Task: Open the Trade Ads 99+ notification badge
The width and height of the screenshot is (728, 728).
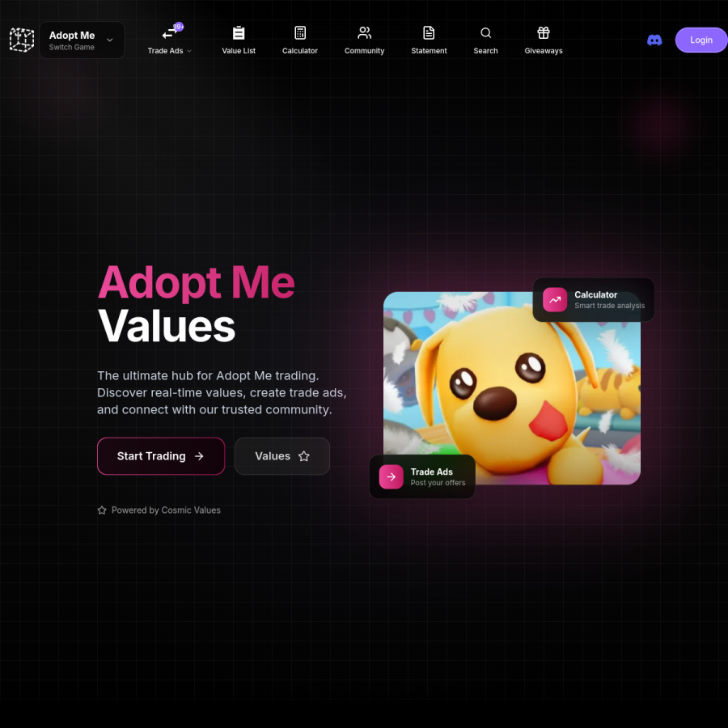Action: [178, 27]
